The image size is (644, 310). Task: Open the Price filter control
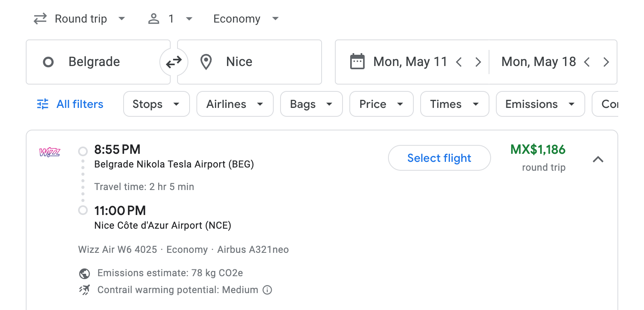(381, 104)
